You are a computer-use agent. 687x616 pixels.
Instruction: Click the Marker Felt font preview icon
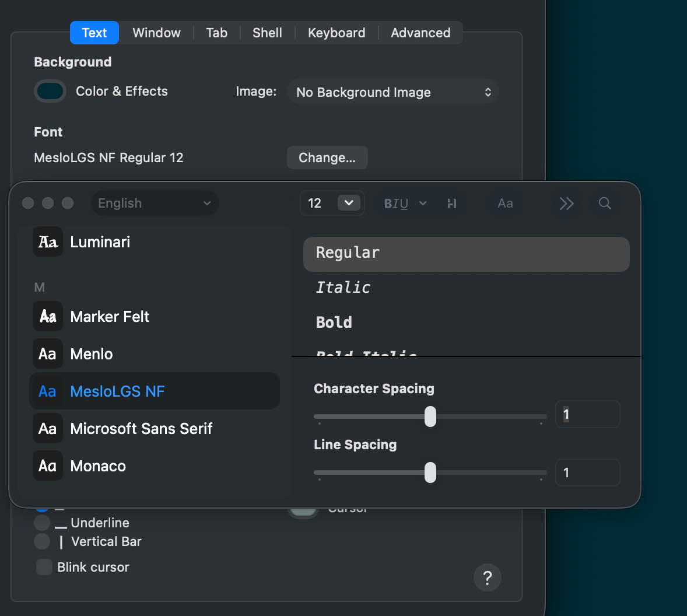click(x=48, y=316)
